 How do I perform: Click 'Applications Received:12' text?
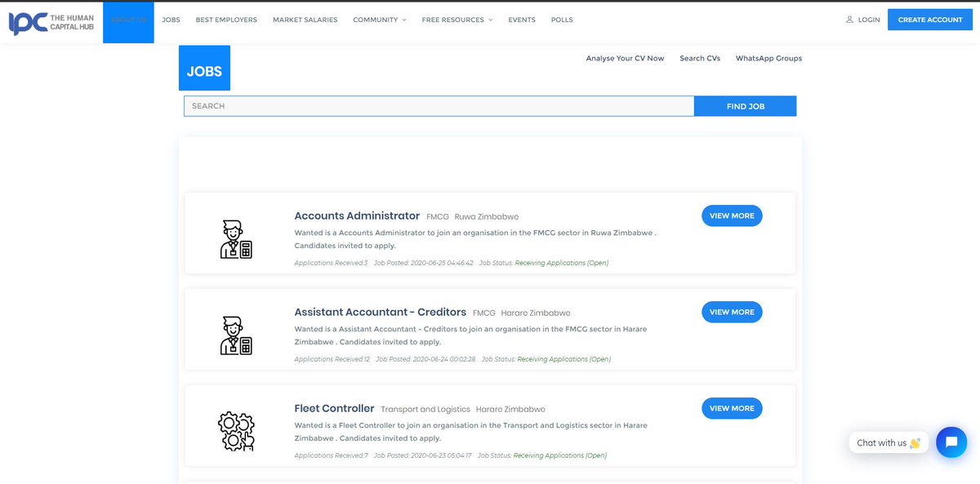(332, 359)
